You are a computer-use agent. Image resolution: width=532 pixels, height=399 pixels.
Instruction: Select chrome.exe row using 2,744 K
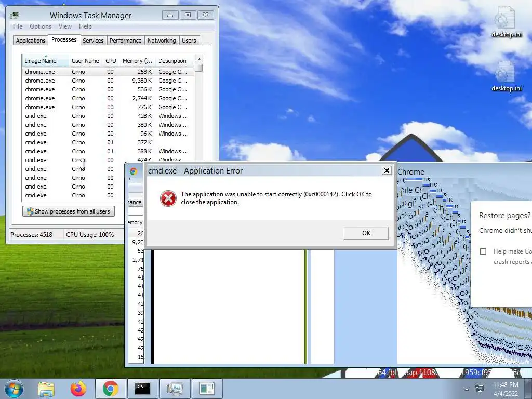coord(108,98)
